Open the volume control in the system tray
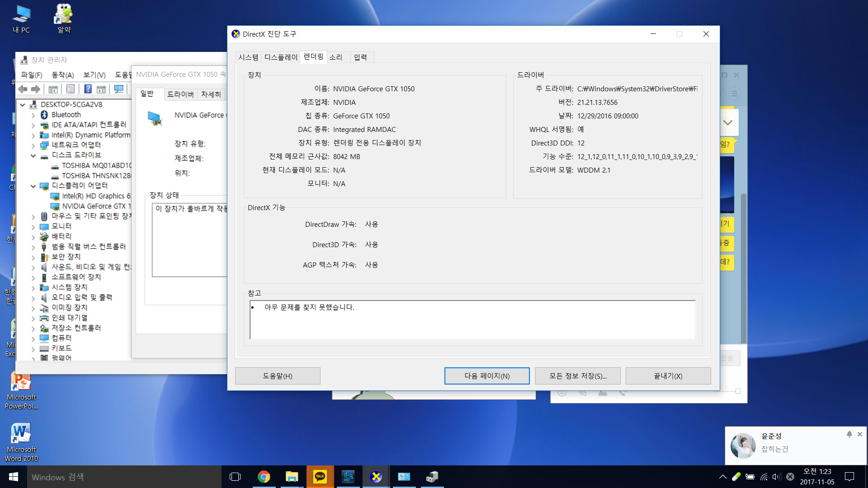This screenshot has height=488, width=868. pyautogui.click(x=777, y=477)
